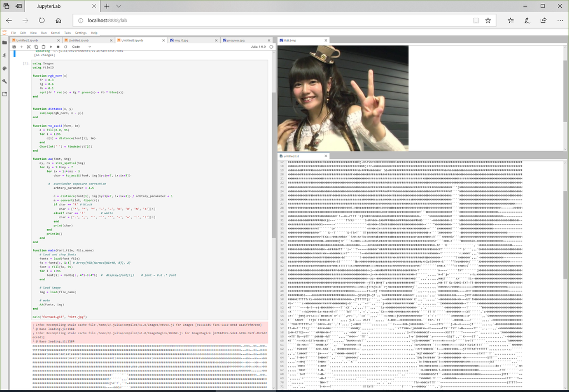The width and height of the screenshot is (569, 392).
Task: Close the Untitled3.ipynb tab
Action: pyautogui.click(x=163, y=40)
